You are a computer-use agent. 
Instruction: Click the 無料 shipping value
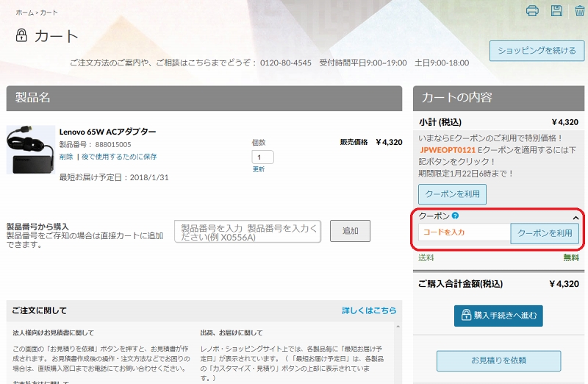pos(571,258)
